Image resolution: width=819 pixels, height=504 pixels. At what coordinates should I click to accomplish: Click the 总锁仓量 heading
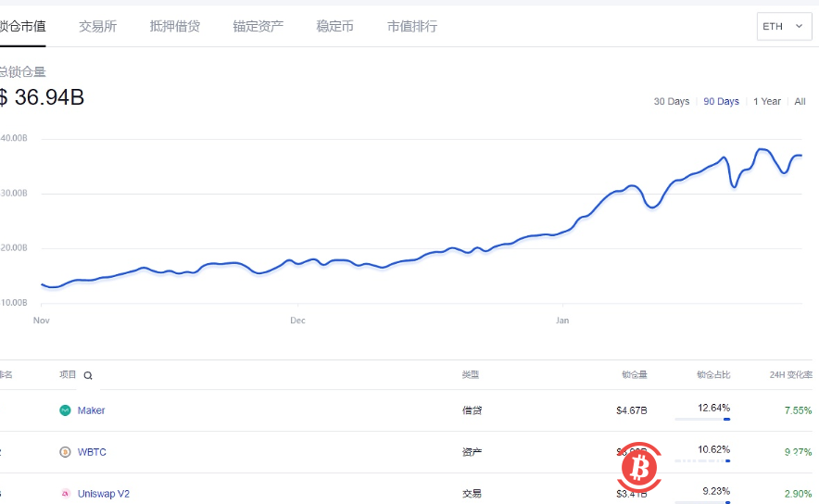click(22, 71)
